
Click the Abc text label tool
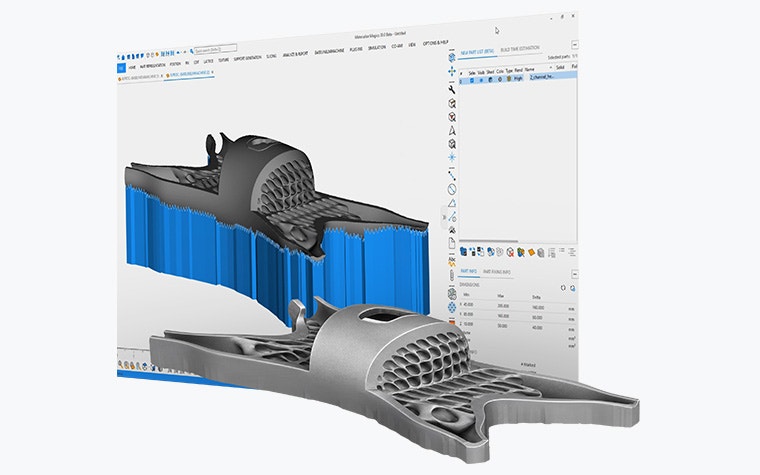point(452,262)
